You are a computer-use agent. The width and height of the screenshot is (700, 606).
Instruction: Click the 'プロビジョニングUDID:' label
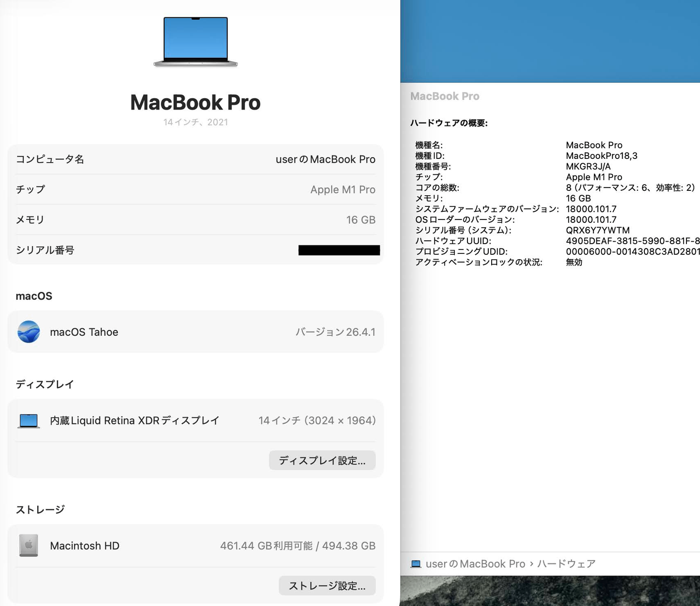tap(461, 252)
